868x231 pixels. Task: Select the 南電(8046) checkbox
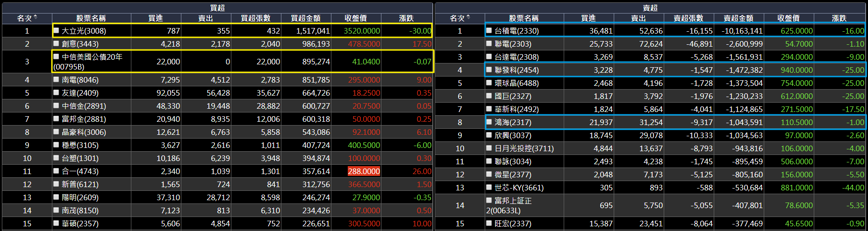pos(57,79)
